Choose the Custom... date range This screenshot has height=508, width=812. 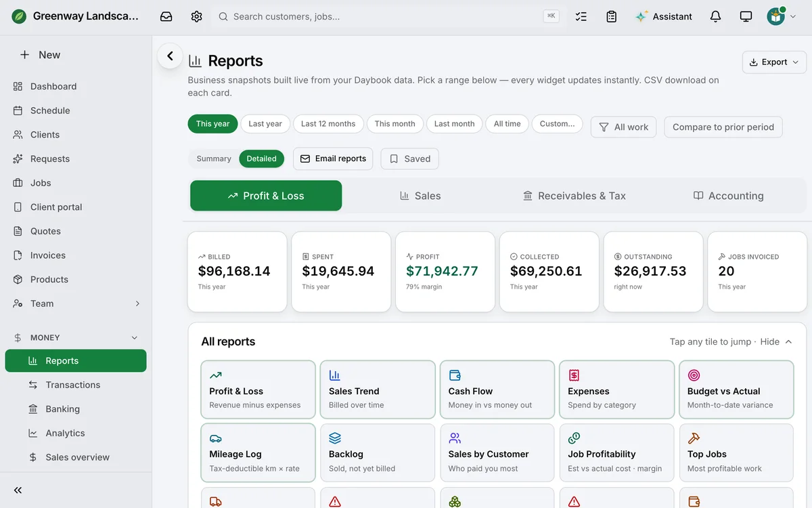coord(558,124)
